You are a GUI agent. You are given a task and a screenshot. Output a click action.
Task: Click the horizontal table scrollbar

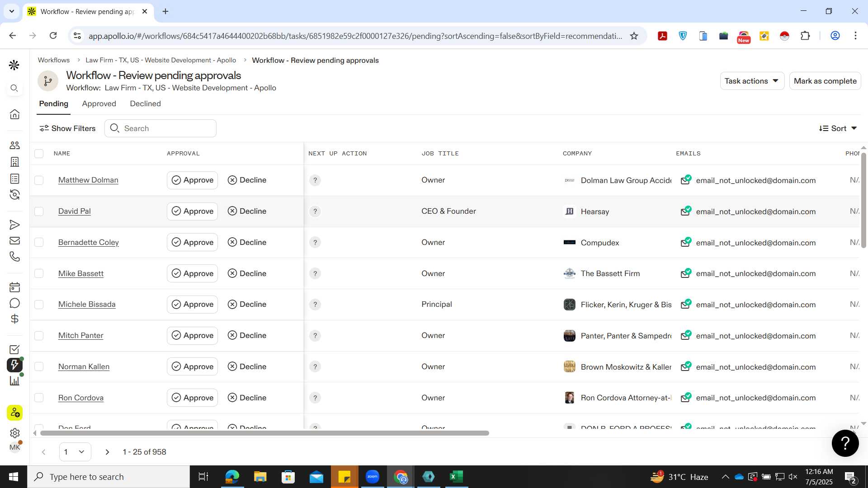coord(264,433)
